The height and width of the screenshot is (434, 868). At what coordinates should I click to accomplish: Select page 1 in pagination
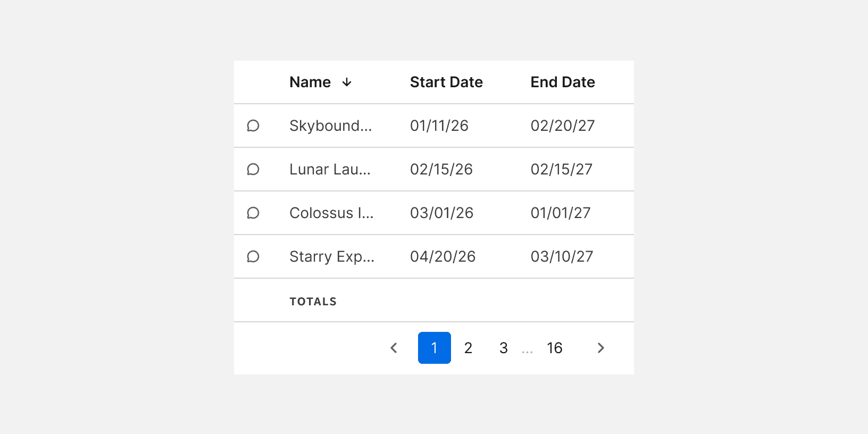tap(435, 348)
